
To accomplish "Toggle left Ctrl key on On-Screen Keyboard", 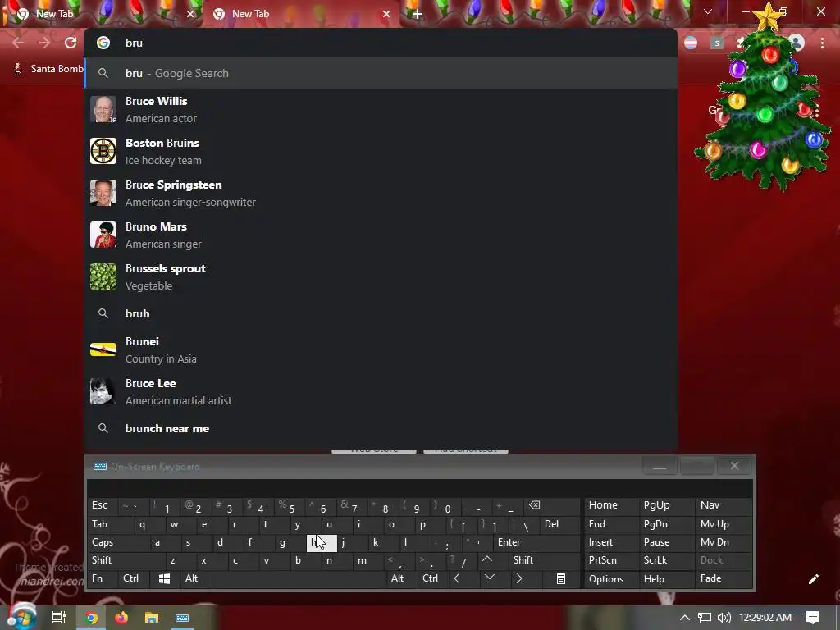I will point(133,578).
